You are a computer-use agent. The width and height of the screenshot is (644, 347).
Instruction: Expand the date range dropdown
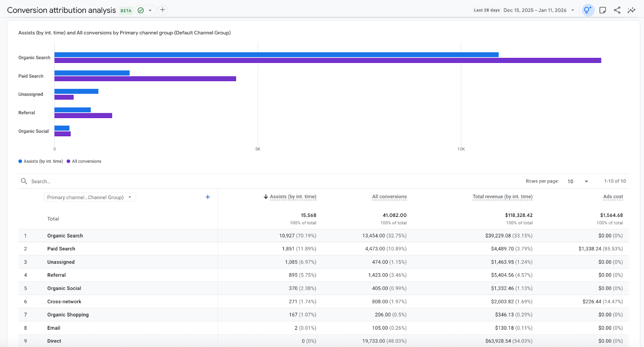[x=572, y=10]
